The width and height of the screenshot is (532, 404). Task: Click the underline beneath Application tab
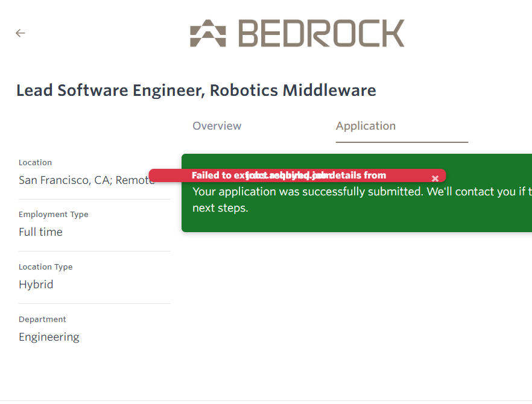[402, 142]
